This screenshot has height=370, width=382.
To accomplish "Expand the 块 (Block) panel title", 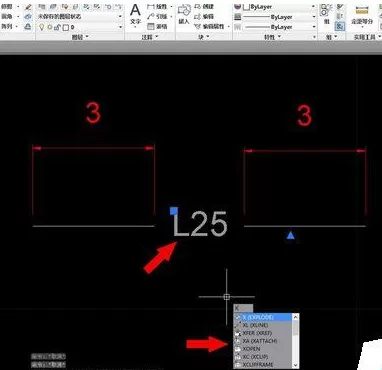I will click(x=204, y=37).
